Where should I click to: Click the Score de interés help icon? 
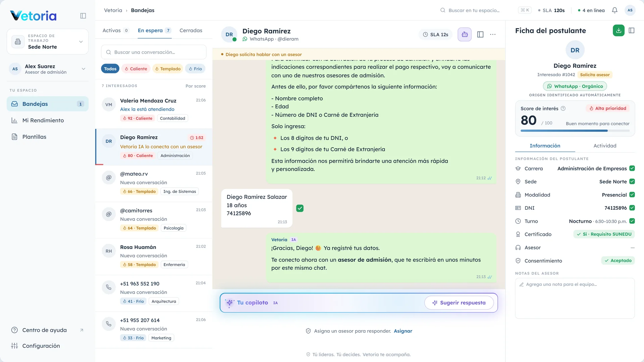point(563,108)
